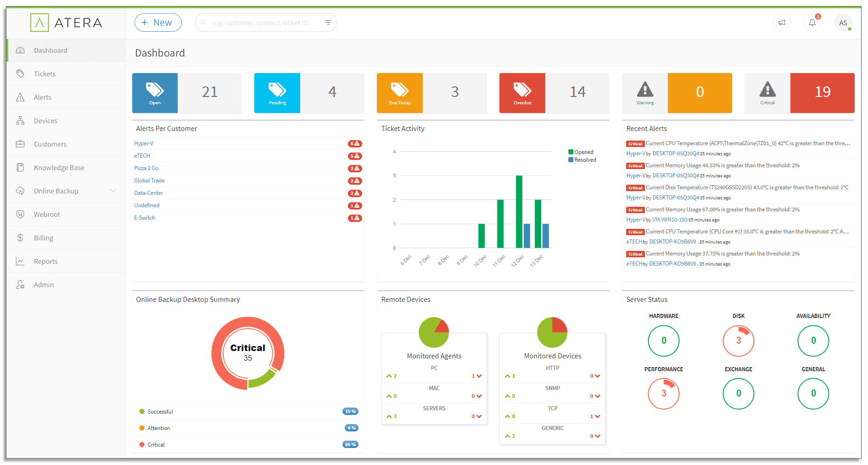Open the announcements megaphone icon
Viewport: 868px width, 465px height.
[x=782, y=23]
